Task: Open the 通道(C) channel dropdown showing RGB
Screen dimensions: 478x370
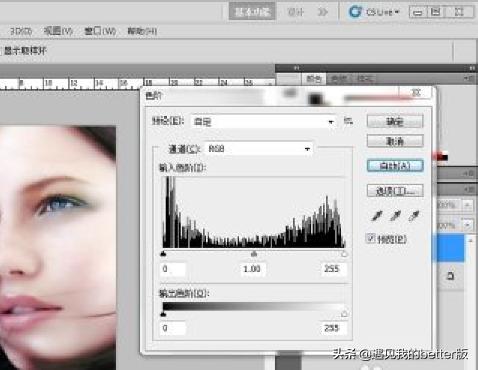Action: pyautogui.click(x=259, y=149)
